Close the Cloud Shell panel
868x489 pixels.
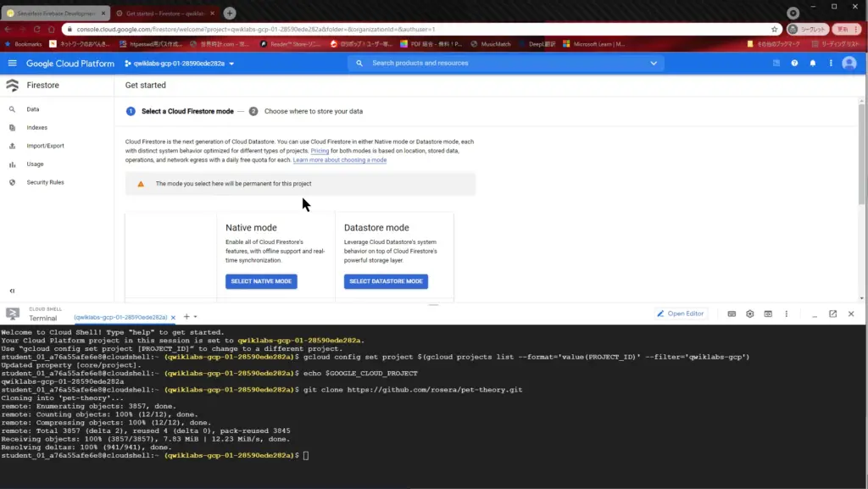[851, 314]
